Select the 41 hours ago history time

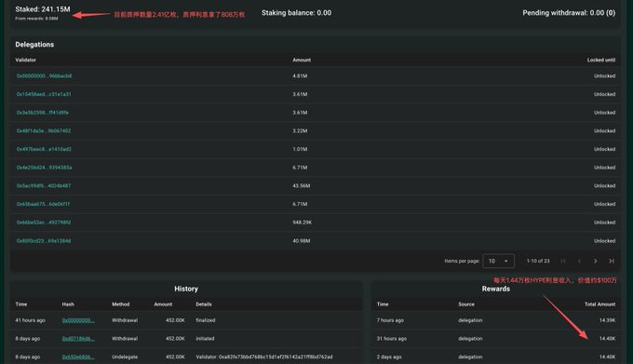(x=31, y=320)
